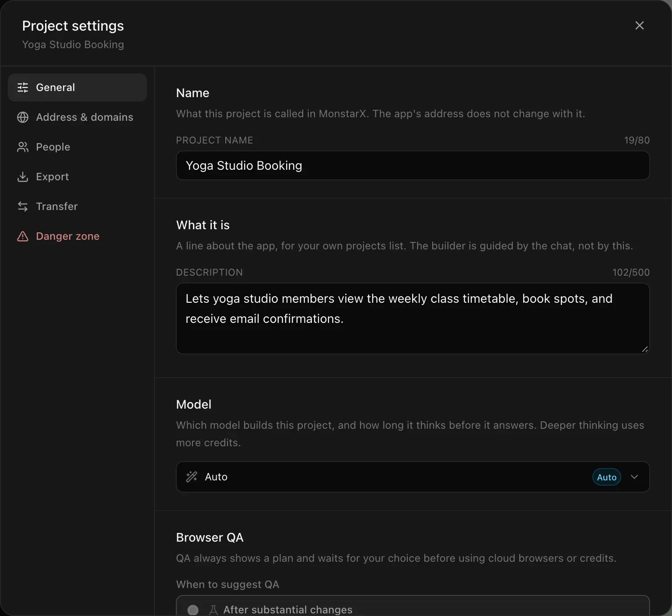Click the globe icon for Address & domains
The height and width of the screenshot is (616, 672).
coord(23,117)
